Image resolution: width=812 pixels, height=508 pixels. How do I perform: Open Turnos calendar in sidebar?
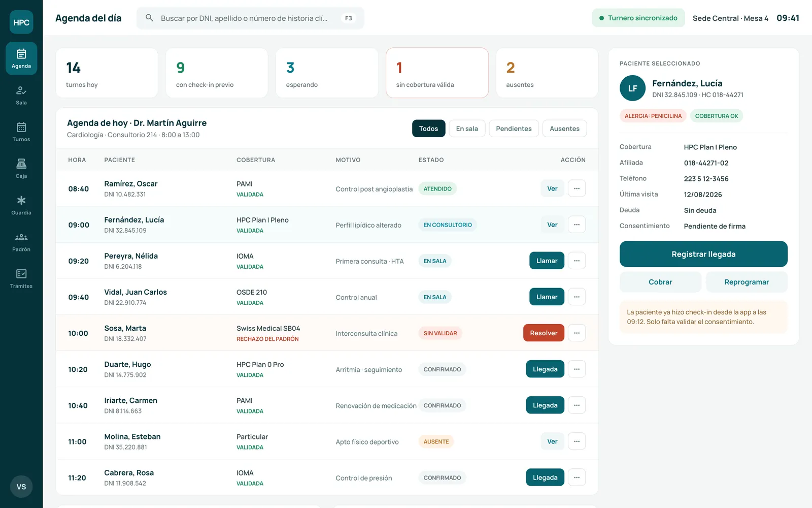tap(21, 132)
